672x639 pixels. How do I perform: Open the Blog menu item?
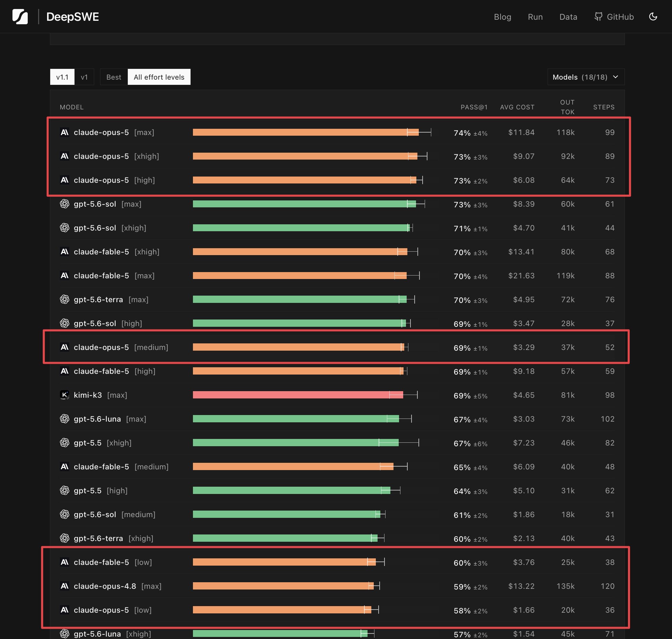(502, 17)
